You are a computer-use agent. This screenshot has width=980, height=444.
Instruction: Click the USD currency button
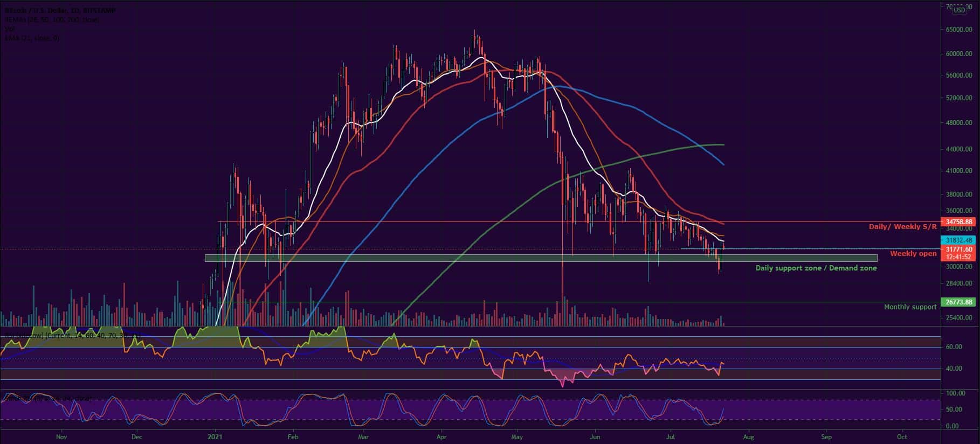960,10
